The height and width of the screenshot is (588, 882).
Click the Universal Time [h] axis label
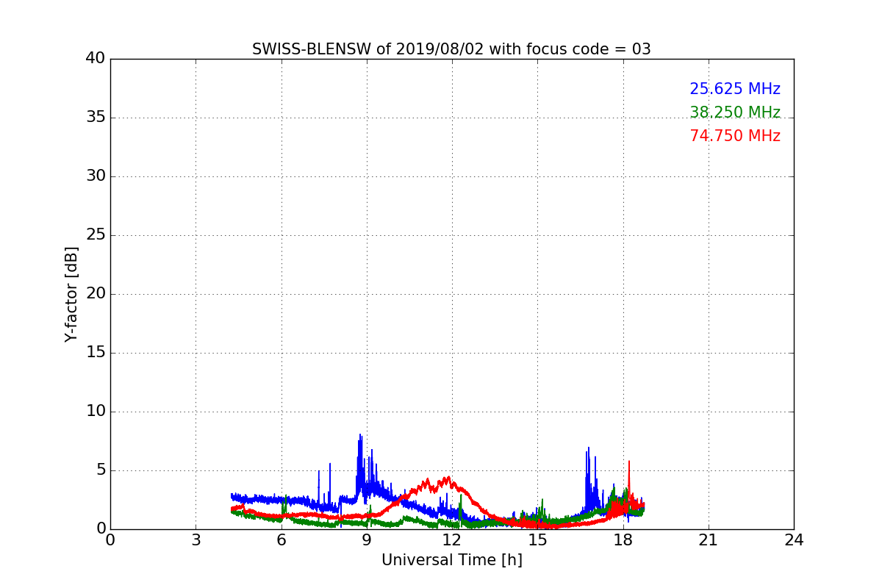tap(451, 560)
